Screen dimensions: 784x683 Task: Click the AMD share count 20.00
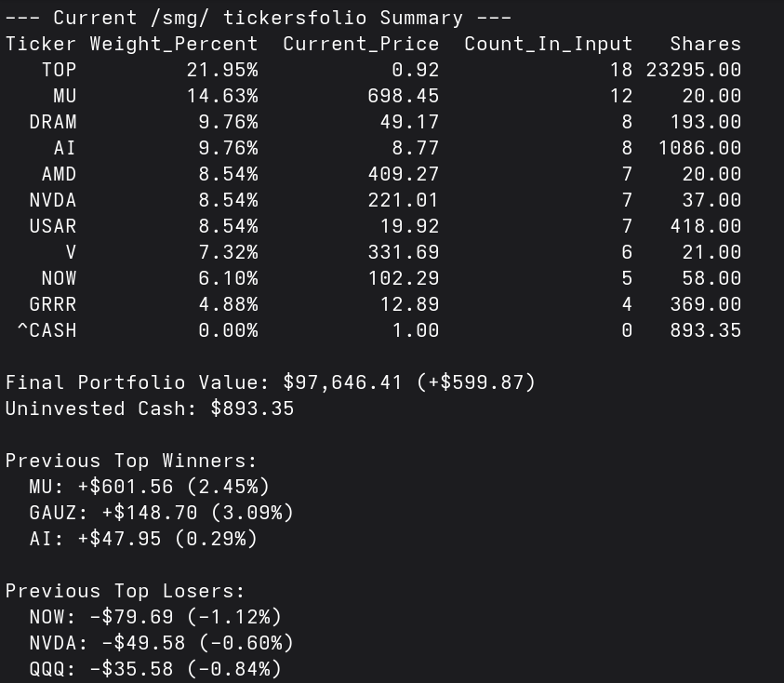click(x=711, y=174)
